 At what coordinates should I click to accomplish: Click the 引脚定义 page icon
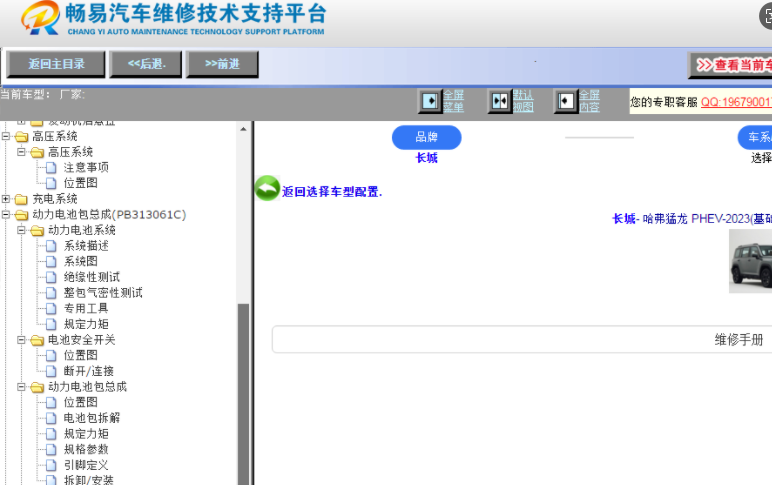[51, 465]
